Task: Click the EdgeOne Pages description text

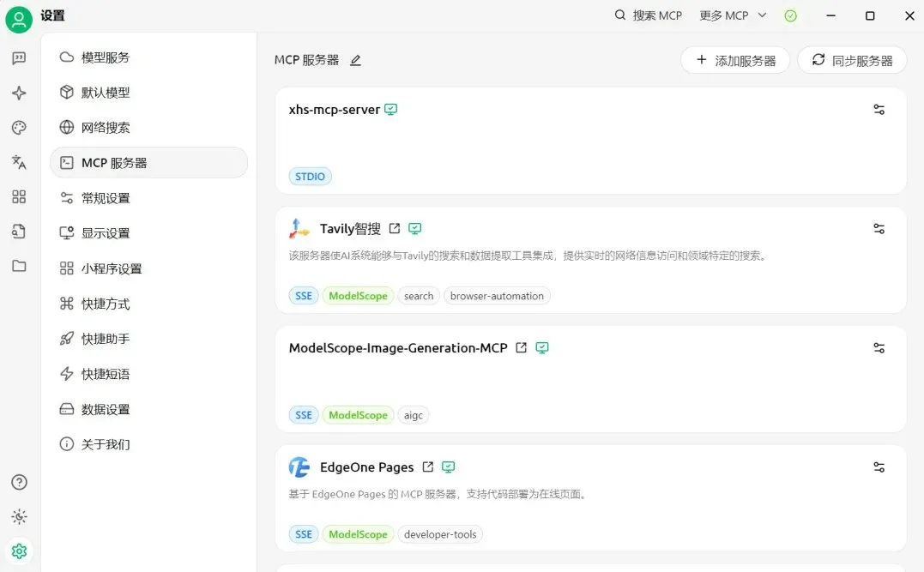Action: point(439,494)
